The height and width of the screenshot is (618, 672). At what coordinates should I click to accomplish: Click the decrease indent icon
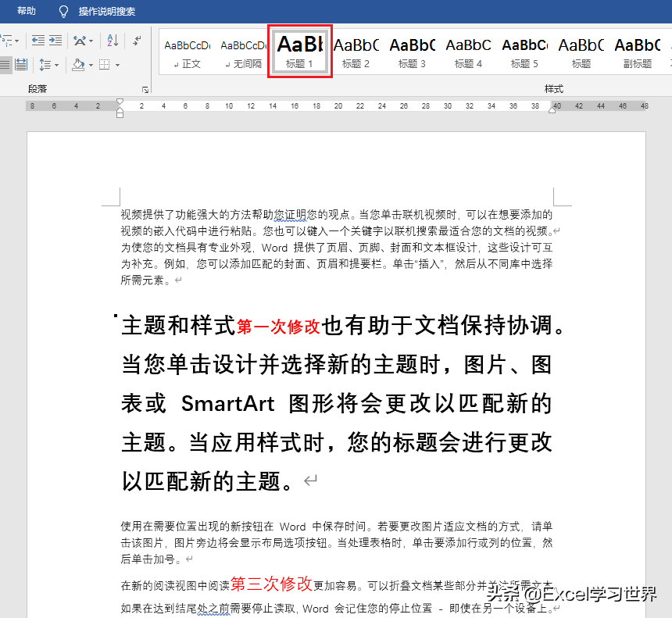(x=37, y=41)
